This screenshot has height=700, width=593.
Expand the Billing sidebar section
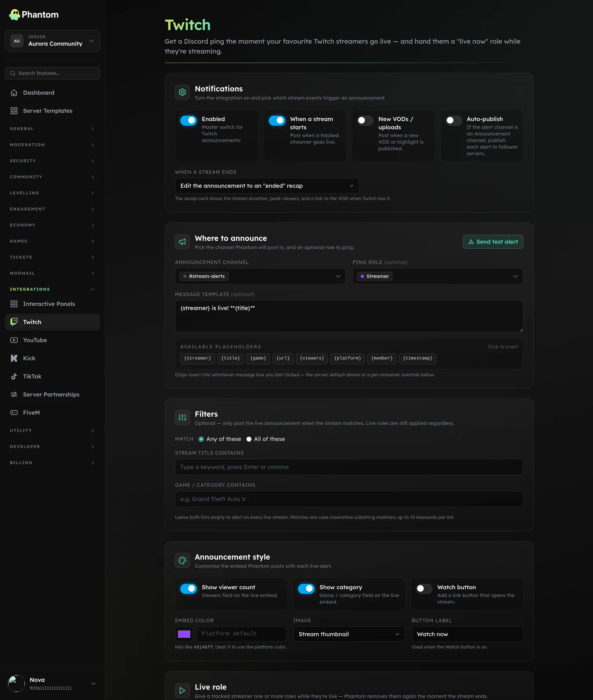coord(52,463)
